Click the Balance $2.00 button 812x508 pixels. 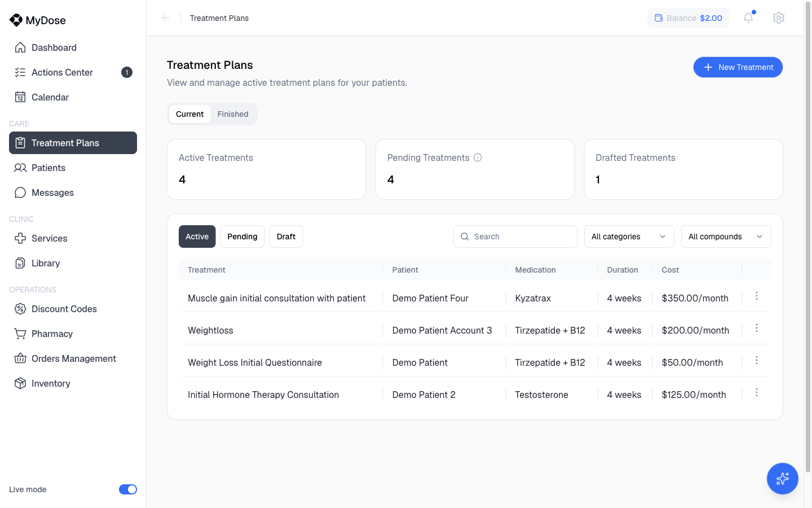(688, 18)
